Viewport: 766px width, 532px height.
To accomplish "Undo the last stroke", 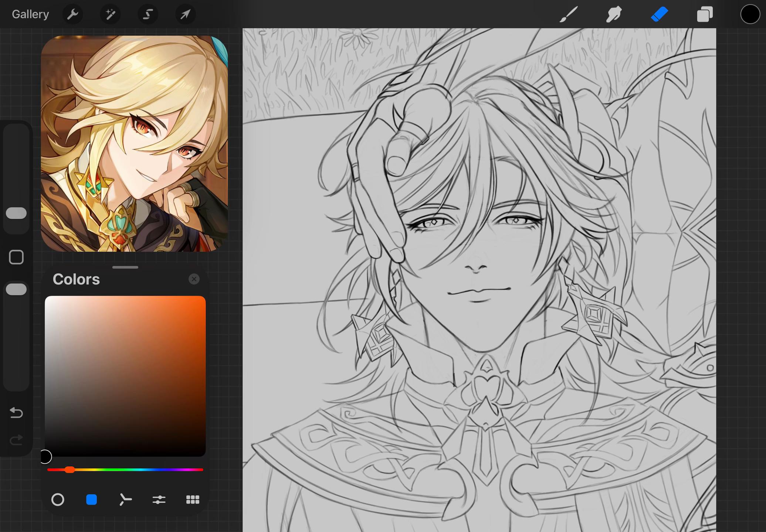I will [16, 412].
